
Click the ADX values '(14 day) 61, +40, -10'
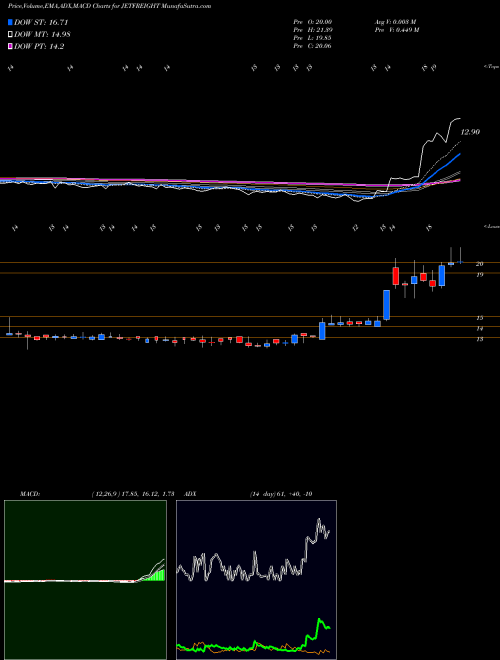280,494
